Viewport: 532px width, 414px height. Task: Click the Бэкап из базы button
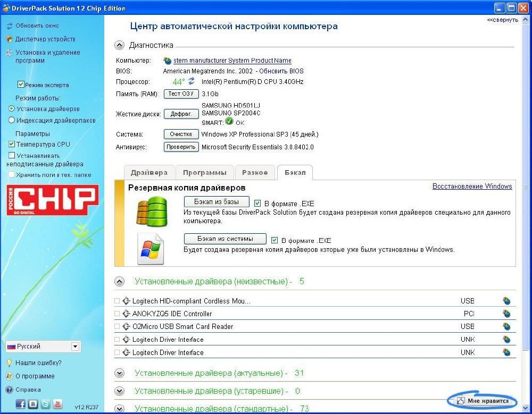[x=217, y=202]
